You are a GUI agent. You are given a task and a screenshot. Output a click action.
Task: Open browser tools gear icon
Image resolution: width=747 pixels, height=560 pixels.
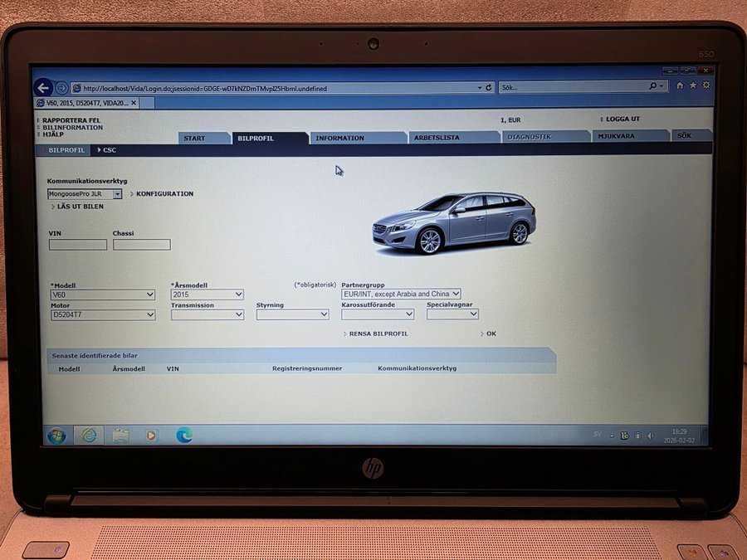(x=706, y=85)
